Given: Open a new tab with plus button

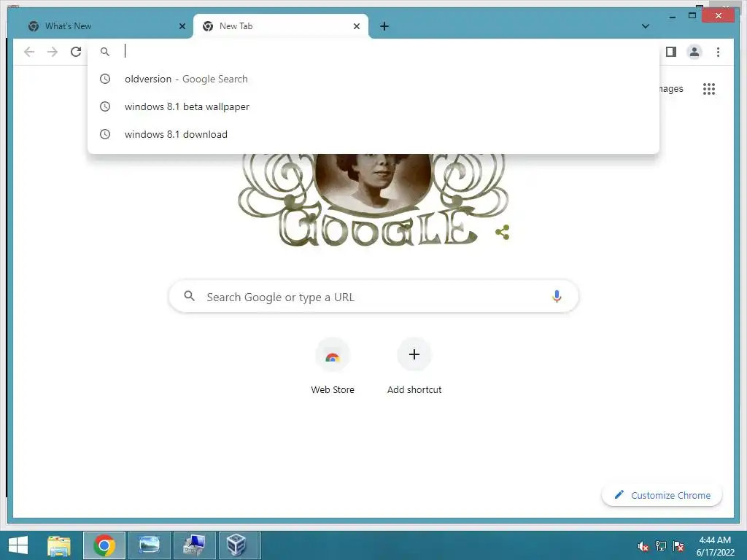Looking at the screenshot, I should tap(384, 26).
